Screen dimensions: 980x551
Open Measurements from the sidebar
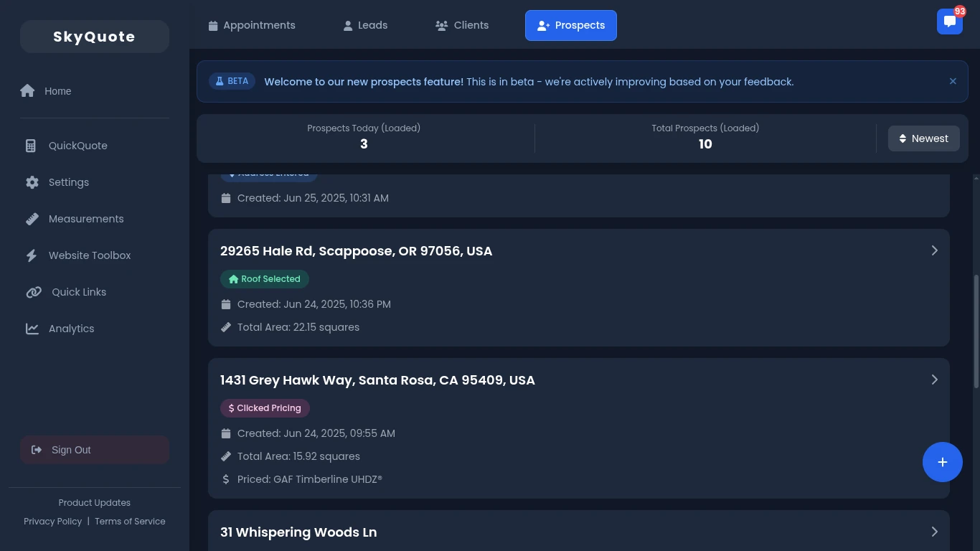pos(95,219)
